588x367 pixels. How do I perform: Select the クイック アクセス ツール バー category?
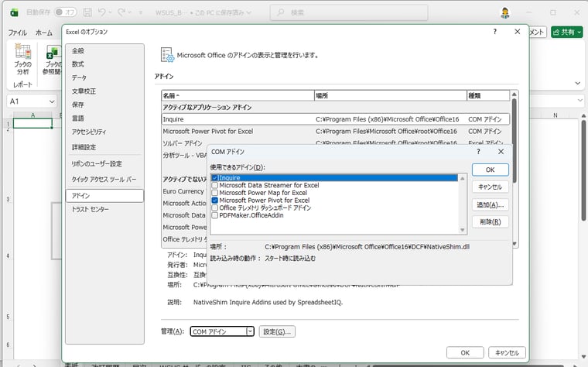104,180
